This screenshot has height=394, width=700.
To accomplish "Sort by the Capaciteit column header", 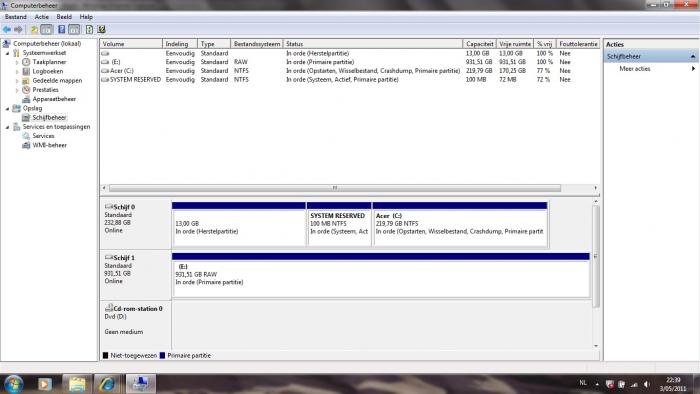I will point(479,44).
